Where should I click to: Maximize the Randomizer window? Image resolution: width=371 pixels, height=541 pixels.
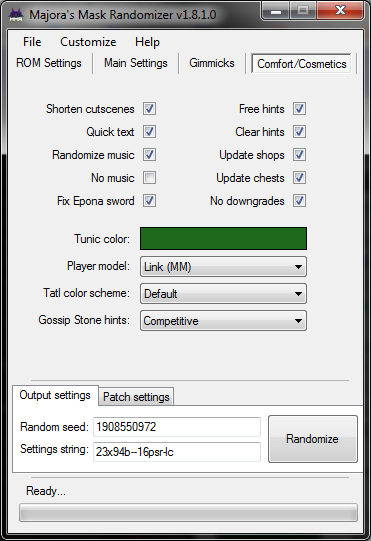[x=303, y=11]
